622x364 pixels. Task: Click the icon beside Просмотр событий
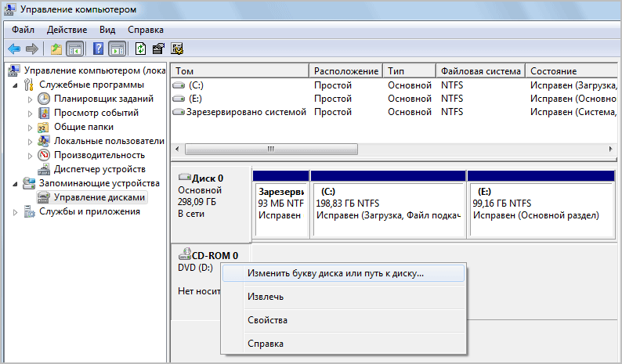[x=44, y=113]
